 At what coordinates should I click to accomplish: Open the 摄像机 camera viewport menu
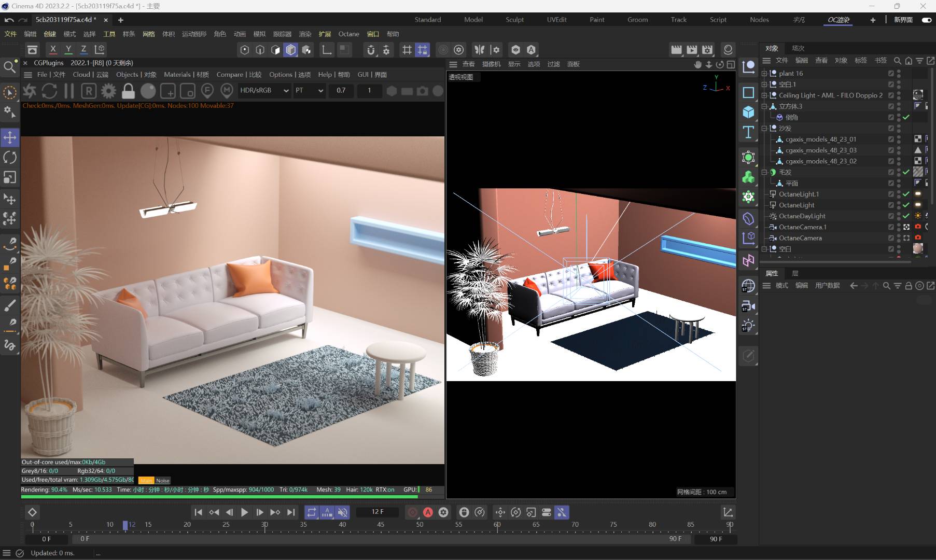(491, 64)
